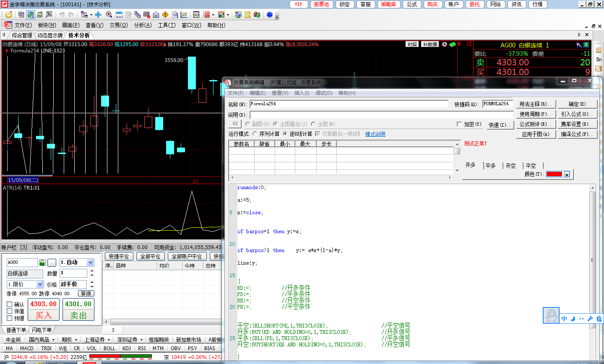Expand the 上海证券 dropdown in bottom bar
Screen dimensions: 604x364
point(109,340)
